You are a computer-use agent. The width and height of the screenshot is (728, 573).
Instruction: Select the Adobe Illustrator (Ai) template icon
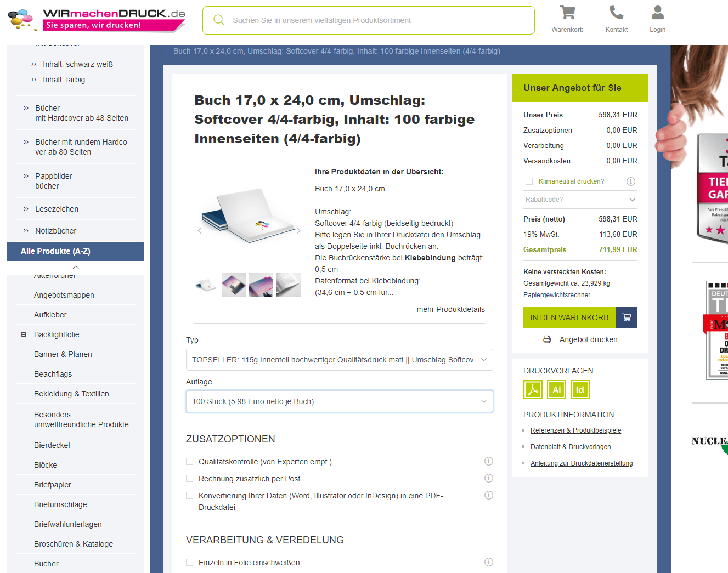556,389
